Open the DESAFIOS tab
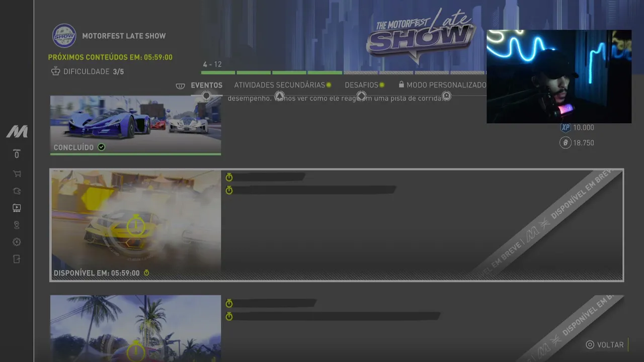Image resolution: width=644 pixels, height=362 pixels. [361, 85]
